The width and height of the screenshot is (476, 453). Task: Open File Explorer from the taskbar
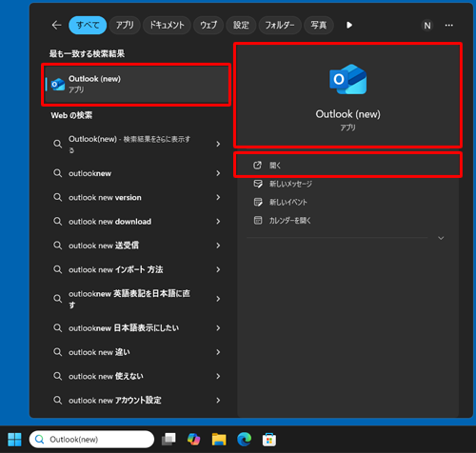coord(219,440)
